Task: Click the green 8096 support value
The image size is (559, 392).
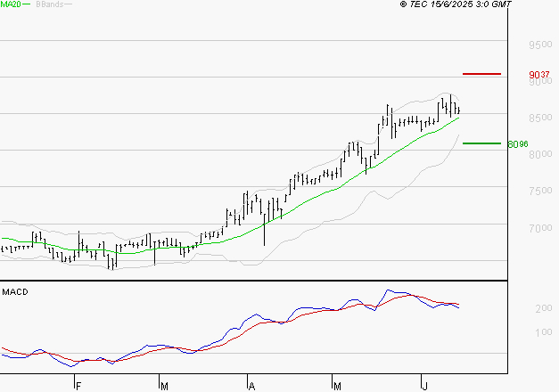Action: (518, 144)
